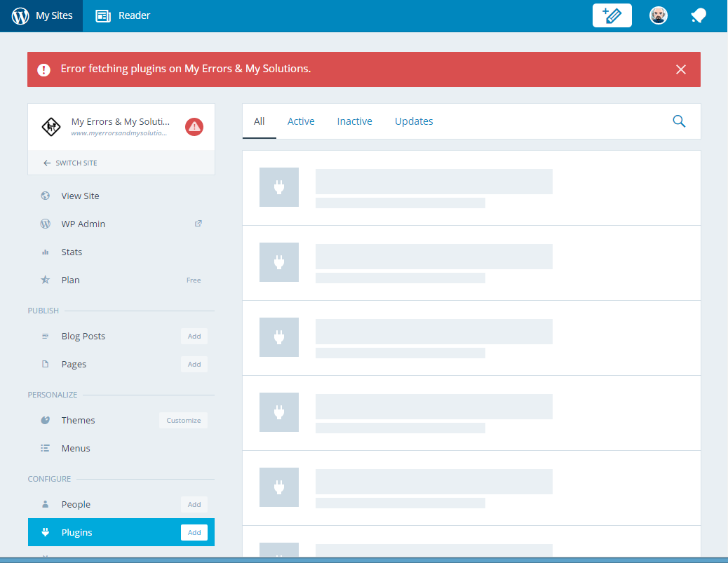This screenshot has width=728, height=563.
Task: Click the Customize theme button
Action: pyautogui.click(x=183, y=421)
